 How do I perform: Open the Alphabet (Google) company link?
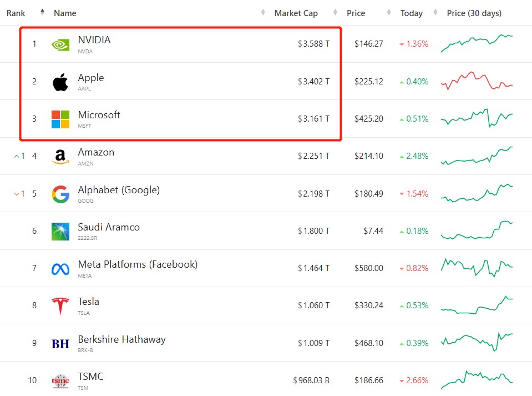[119, 190]
